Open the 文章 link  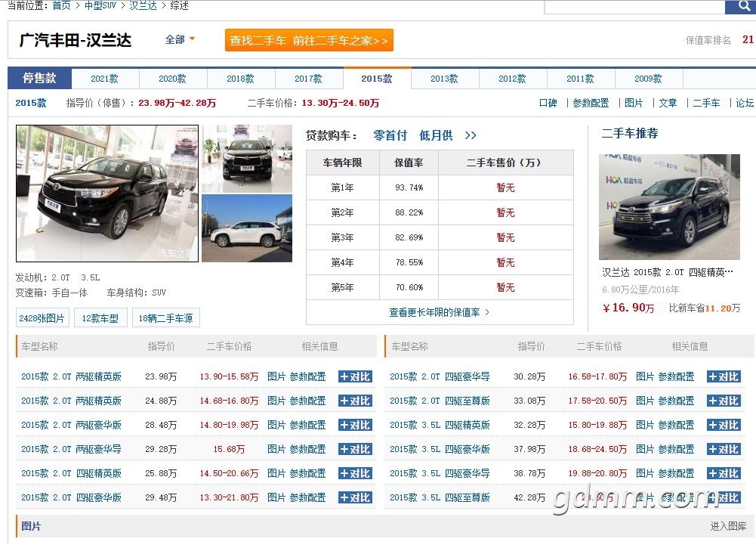[x=668, y=103]
